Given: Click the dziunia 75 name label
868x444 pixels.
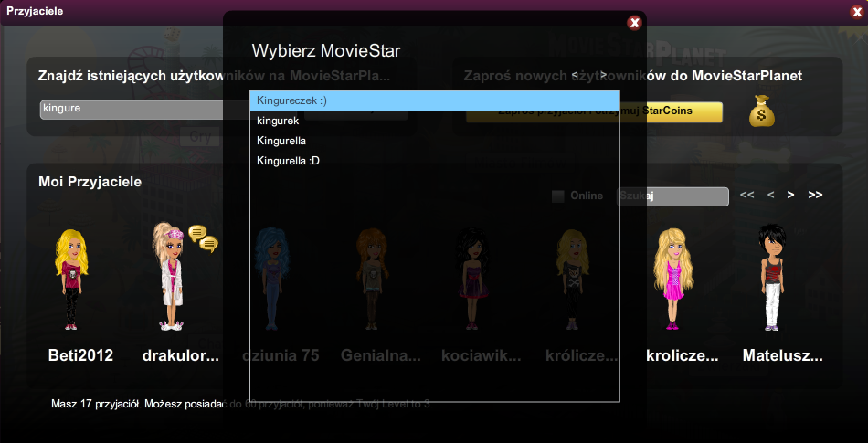Looking at the screenshot, I should click(281, 355).
